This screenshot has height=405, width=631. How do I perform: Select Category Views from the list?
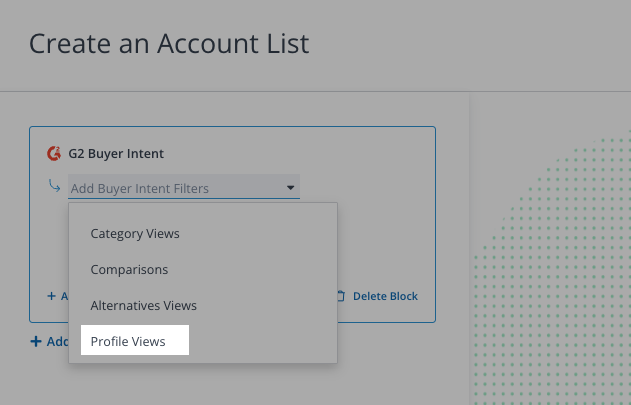point(135,234)
